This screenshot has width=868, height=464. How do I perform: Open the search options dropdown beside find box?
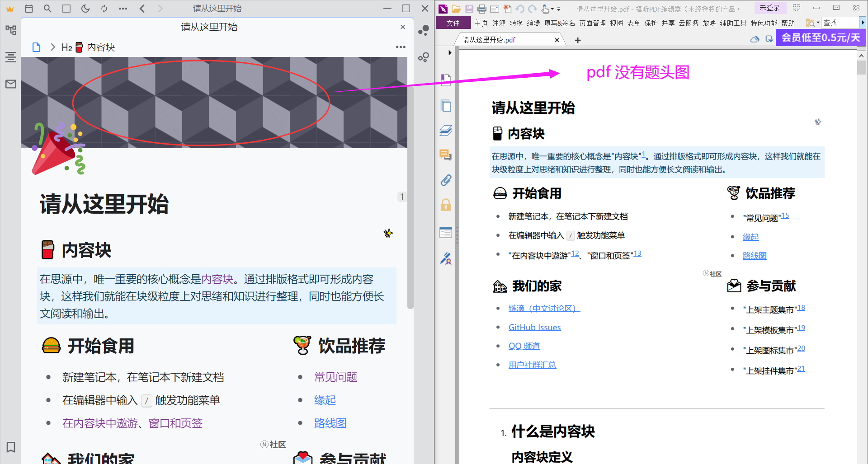click(x=818, y=23)
